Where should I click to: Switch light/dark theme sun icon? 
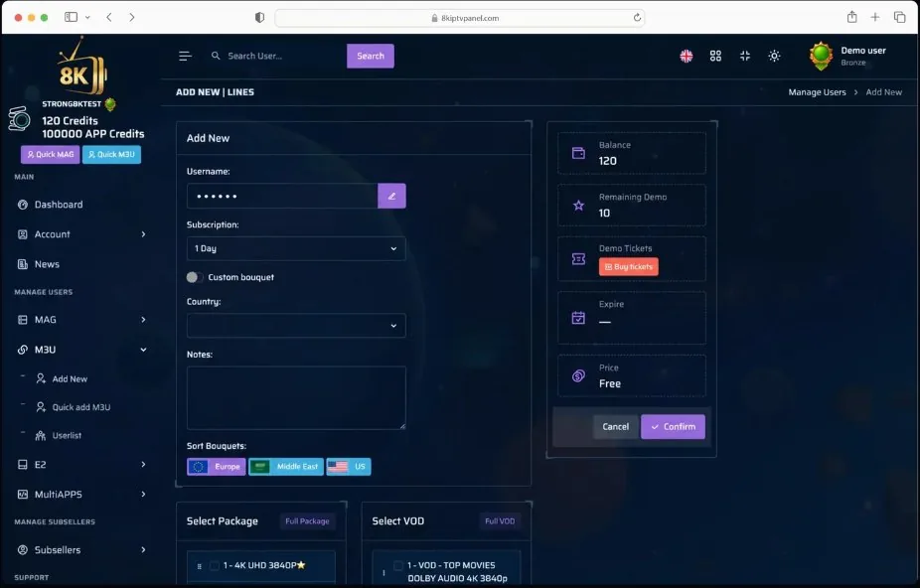coord(774,56)
